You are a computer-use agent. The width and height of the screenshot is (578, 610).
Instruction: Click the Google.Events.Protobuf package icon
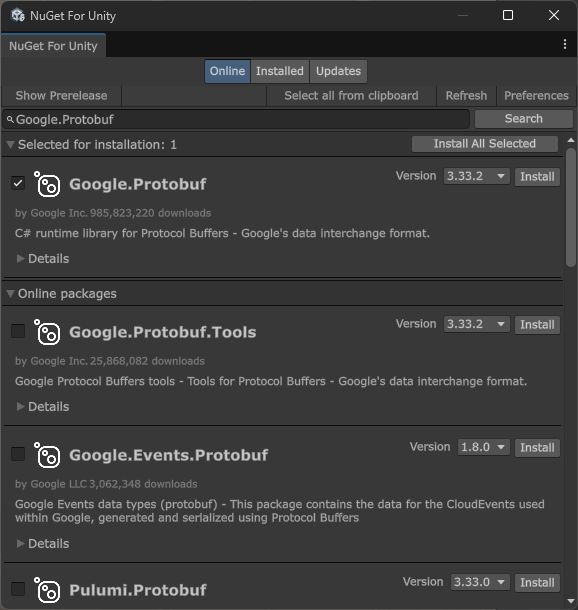pyautogui.click(x=47, y=455)
